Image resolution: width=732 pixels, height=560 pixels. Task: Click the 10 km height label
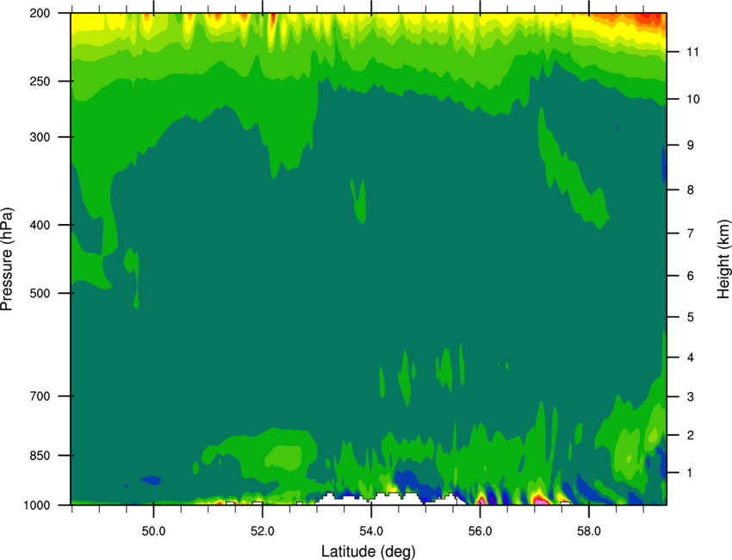692,99
